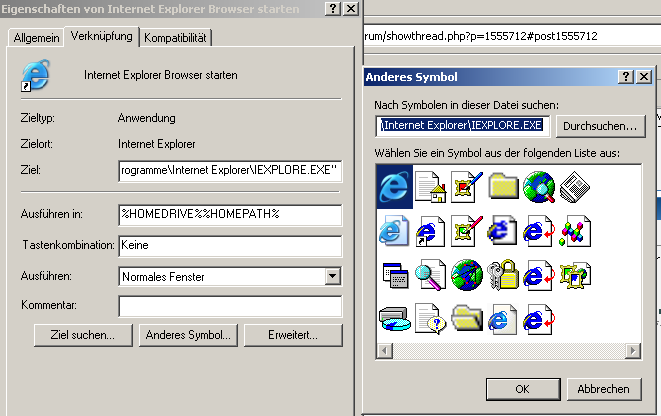Open help in the Eigenschaften dialog title bar
This screenshot has height=416, width=661.
pyautogui.click(x=333, y=8)
